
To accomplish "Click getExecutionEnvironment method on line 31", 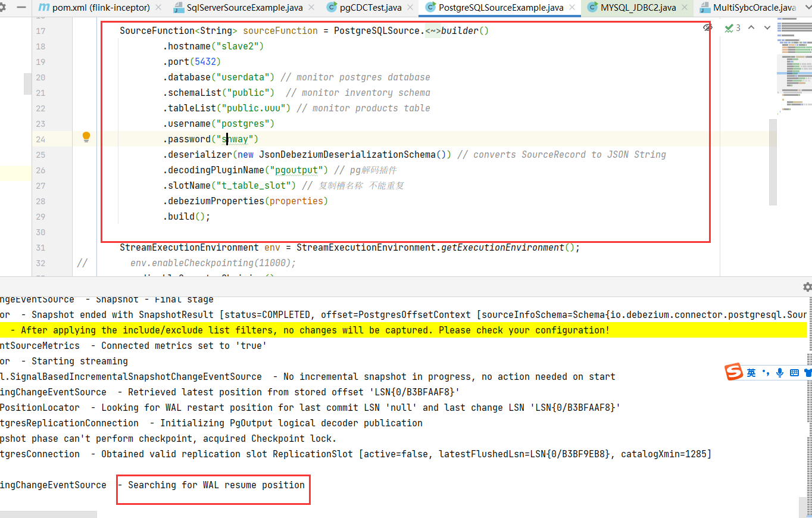I will (502, 248).
